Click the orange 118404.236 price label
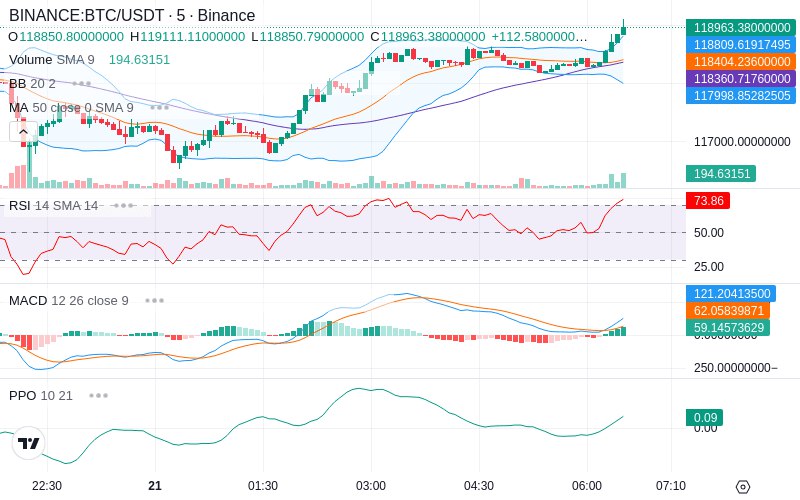 point(741,62)
